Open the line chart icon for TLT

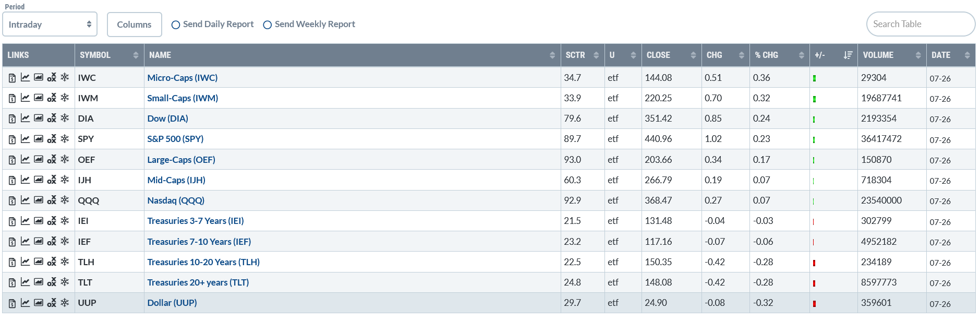point(25,282)
